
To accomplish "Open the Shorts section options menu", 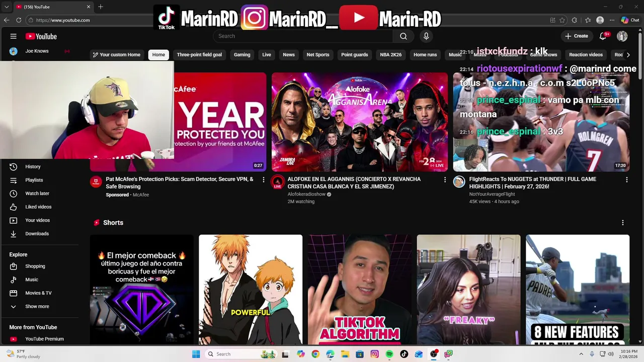I will tap(623, 223).
